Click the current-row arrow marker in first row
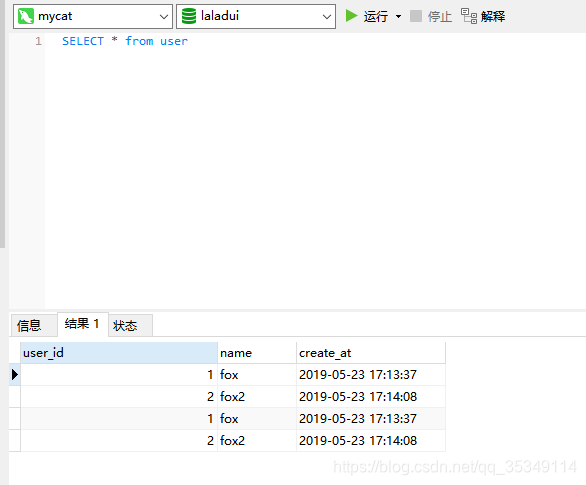 pyautogui.click(x=15, y=374)
